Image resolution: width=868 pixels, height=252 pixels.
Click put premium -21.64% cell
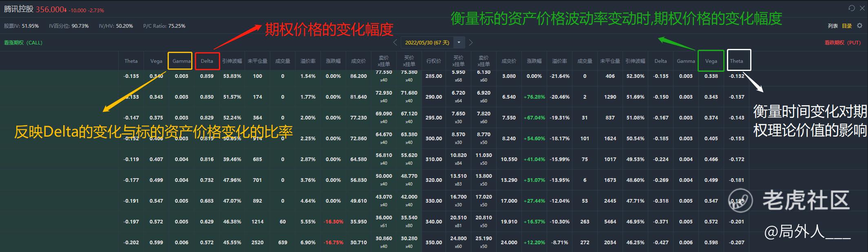click(559, 76)
